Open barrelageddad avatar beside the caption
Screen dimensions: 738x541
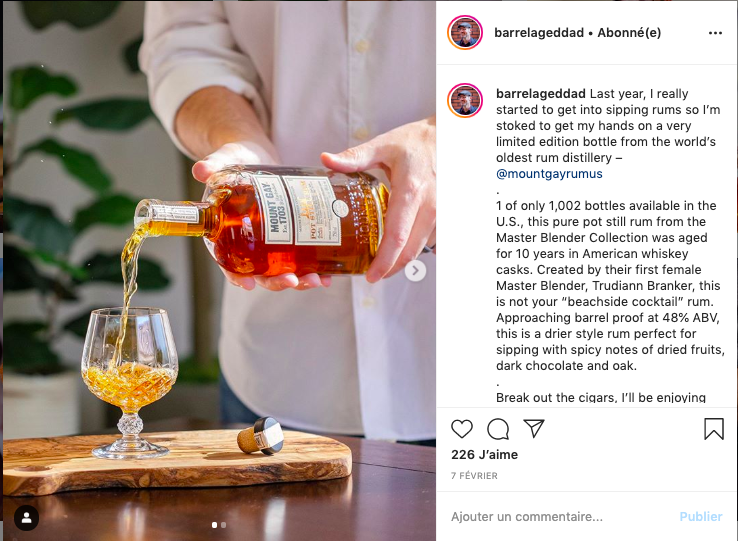pos(465,100)
